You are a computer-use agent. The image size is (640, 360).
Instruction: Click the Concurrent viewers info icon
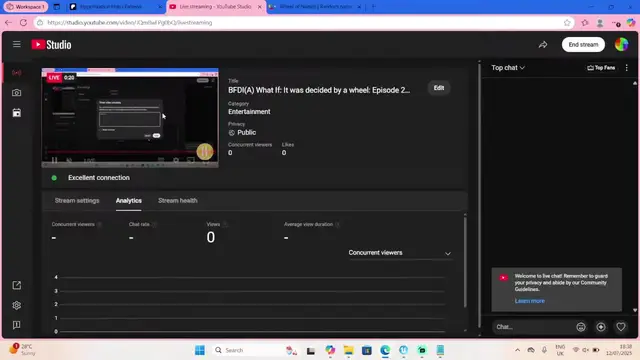(x=99, y=224)
